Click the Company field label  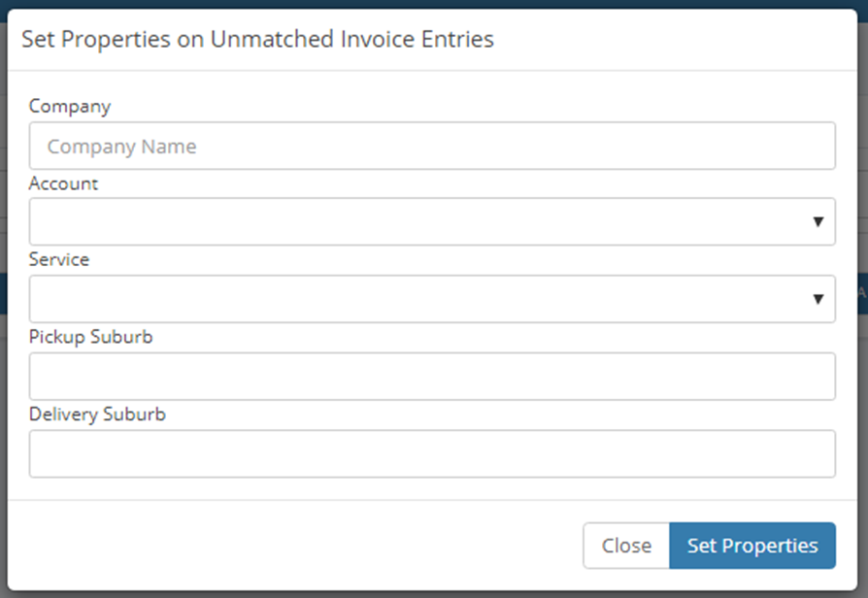(x=70, y=106)
